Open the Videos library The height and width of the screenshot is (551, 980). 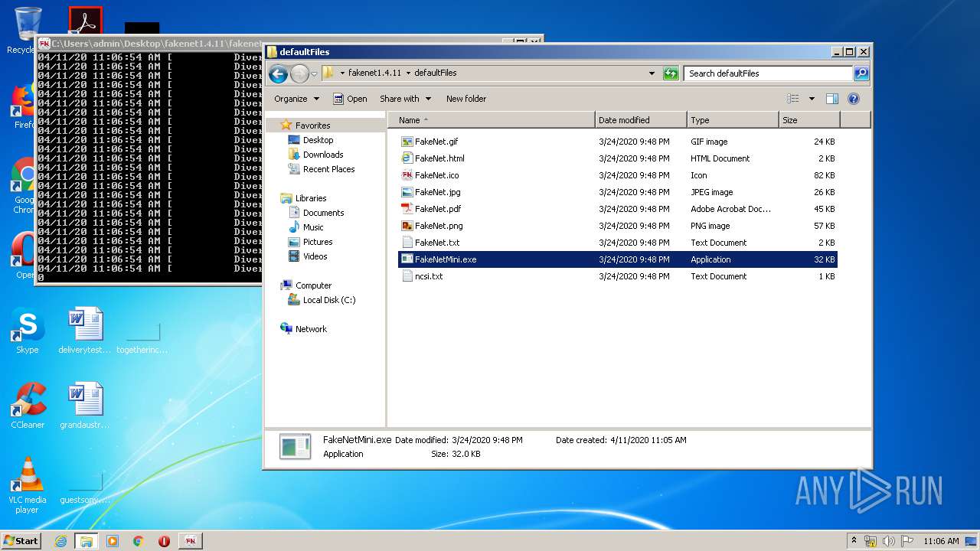click(315, 256)
